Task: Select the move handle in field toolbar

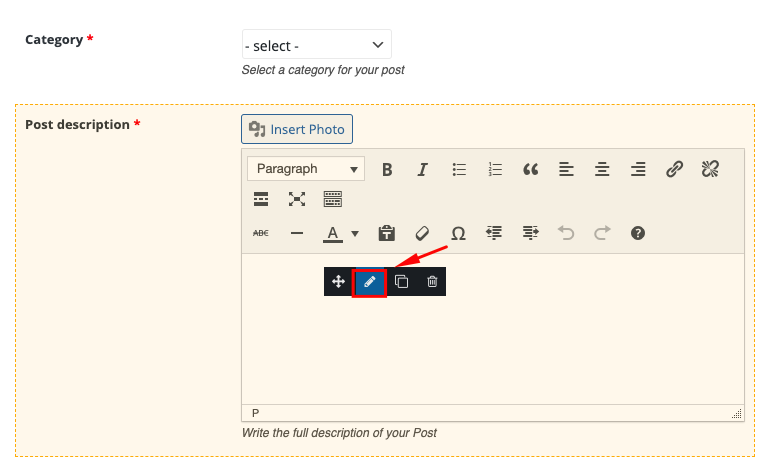Action: click(338, 281)
